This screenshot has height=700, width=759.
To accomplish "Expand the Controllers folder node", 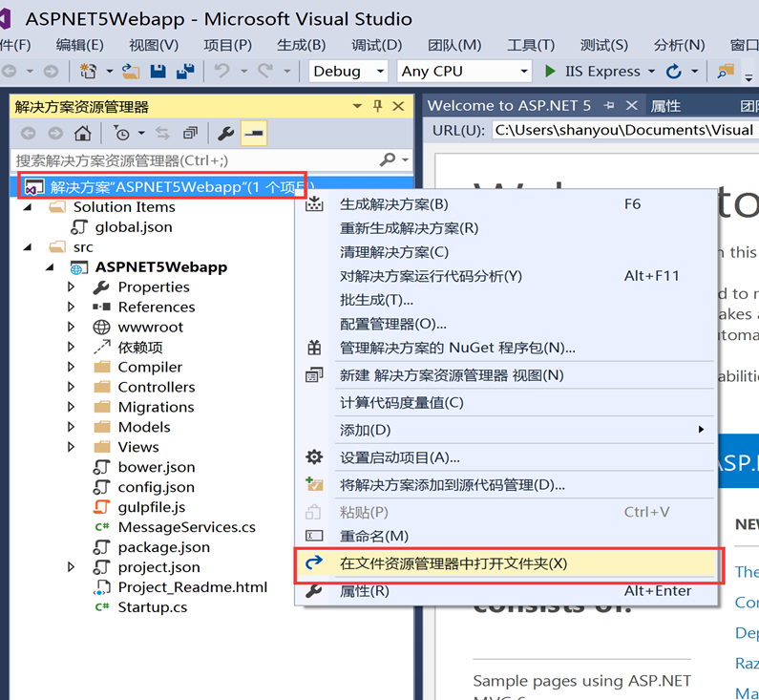I will pos(71,387).
